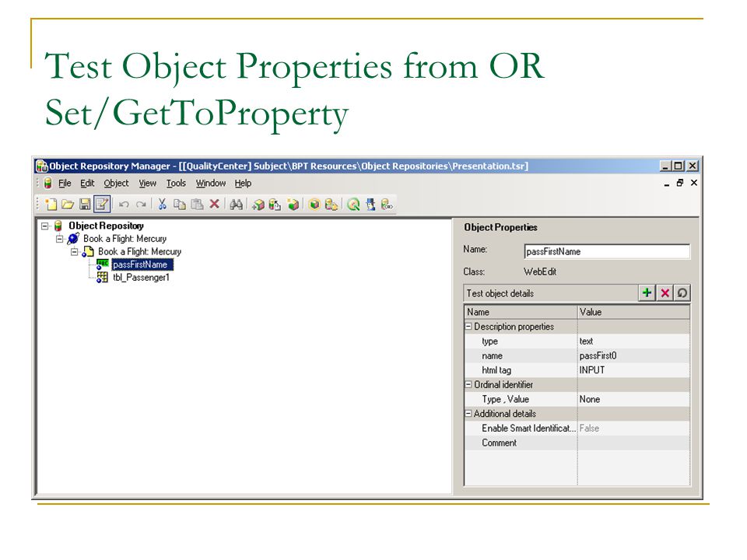Click the red X Delete toolbar icon
This screenshot has height=560, width=747.
coord(215,205)
